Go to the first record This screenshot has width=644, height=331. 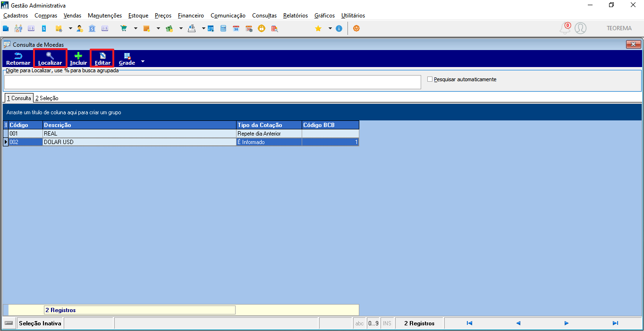469,323
